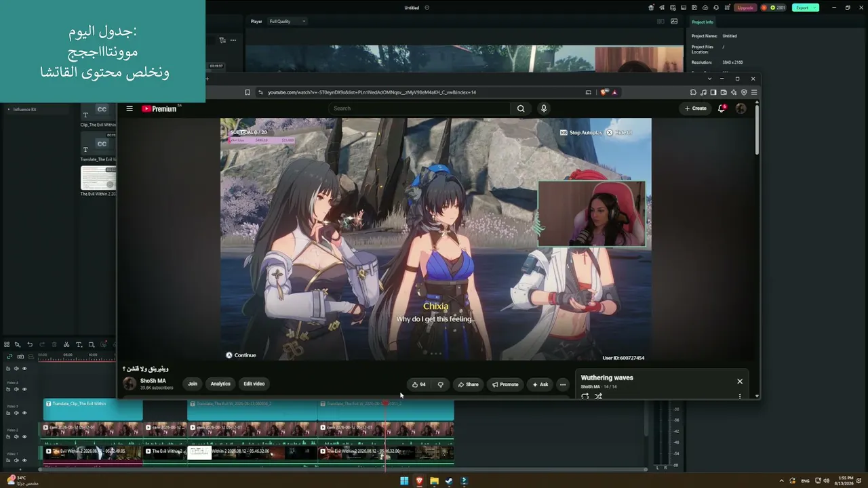
Task: Click the YouTube voice search microphone
Action: pyautogui.click(x=543, y=108)
